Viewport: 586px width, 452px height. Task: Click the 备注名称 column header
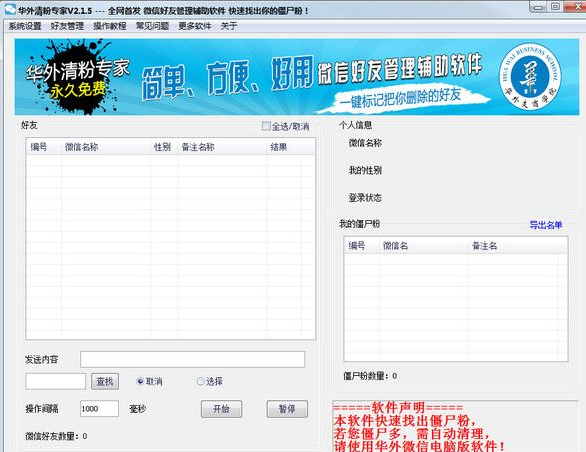222,147
